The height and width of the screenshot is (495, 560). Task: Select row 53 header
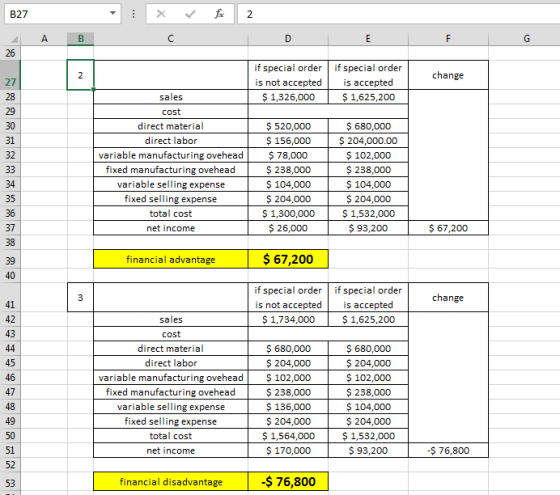tap(10, 482)
